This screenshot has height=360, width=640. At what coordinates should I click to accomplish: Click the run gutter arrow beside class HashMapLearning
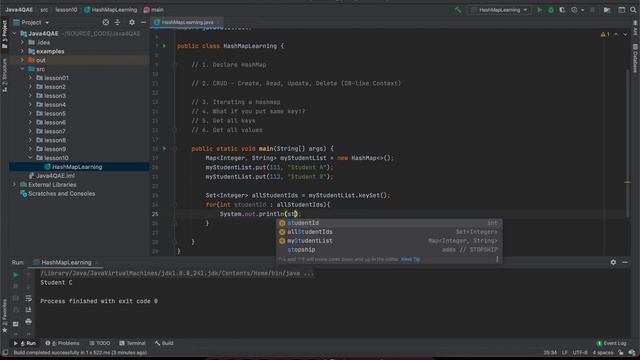[164, 46]
